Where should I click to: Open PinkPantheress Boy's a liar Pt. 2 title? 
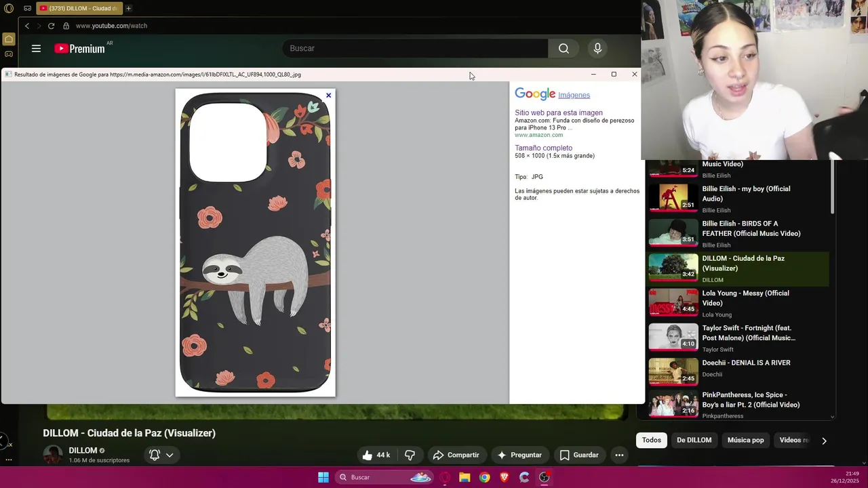coord(751,399)
